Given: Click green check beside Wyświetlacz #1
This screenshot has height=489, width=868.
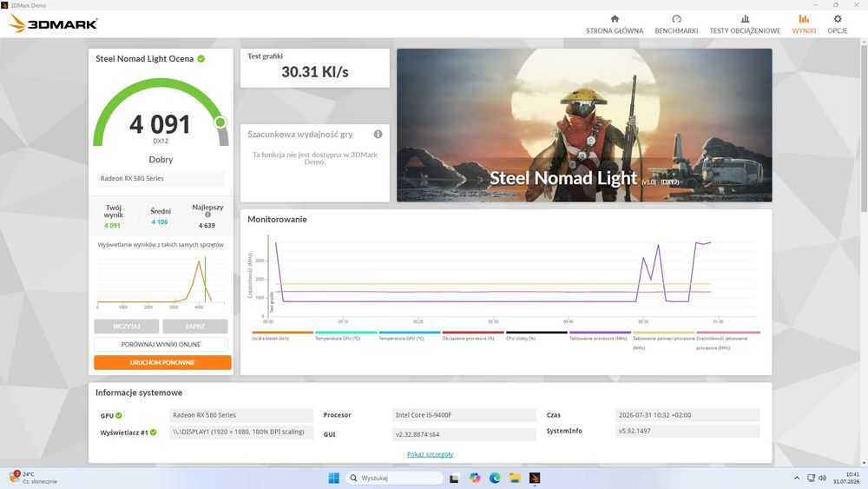Looking at the screenshot, I should 154,433.
